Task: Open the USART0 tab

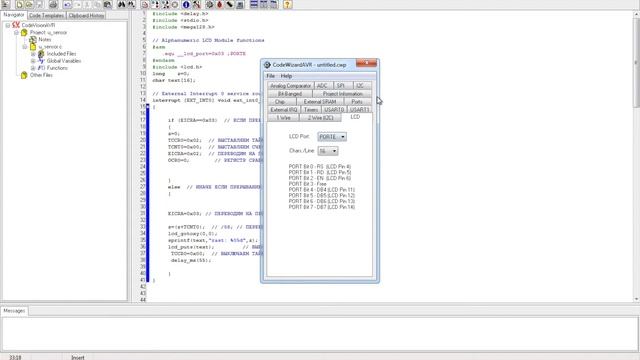Action: pos(334,110)
